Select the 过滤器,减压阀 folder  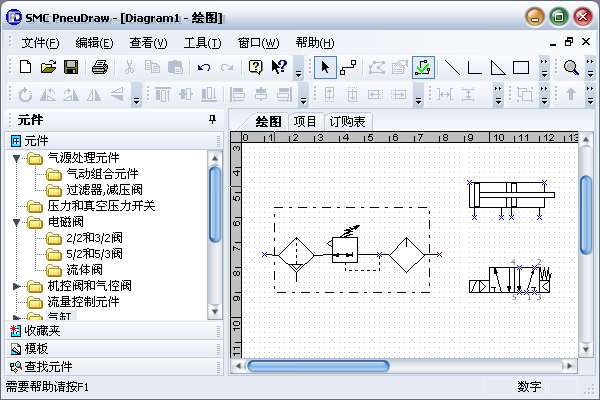click(x=104, y=190)
